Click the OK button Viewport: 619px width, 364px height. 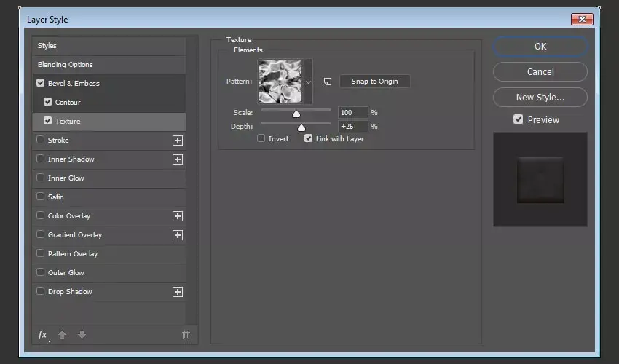tap(540, 47)
